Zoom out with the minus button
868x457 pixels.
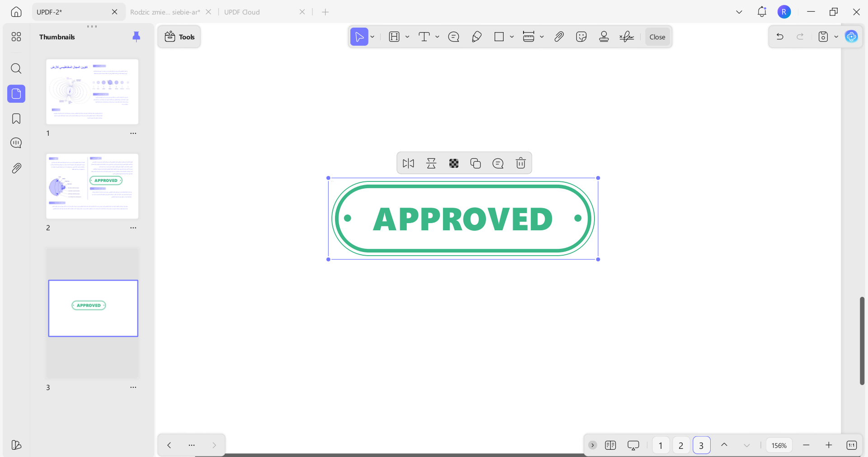(806, 445)
